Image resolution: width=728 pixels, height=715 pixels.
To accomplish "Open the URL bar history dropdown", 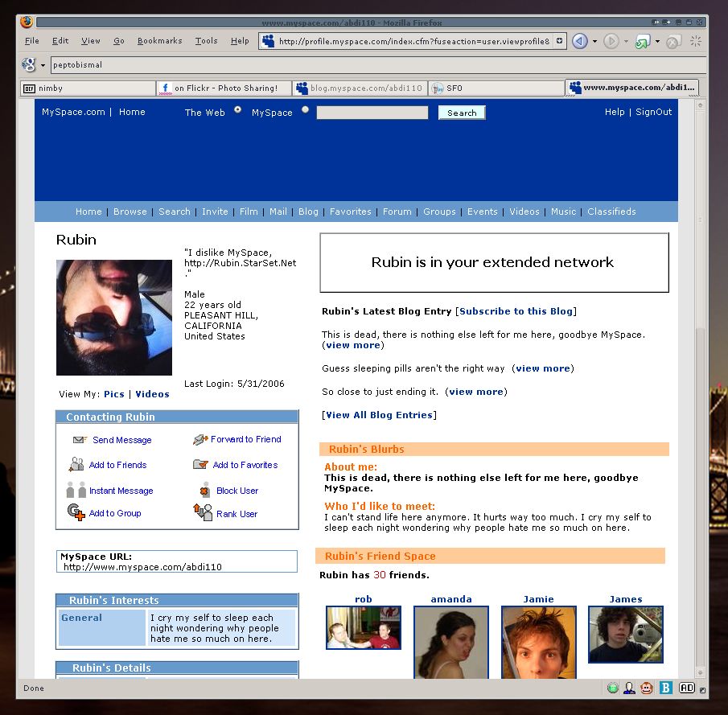I will coord(560,41).
